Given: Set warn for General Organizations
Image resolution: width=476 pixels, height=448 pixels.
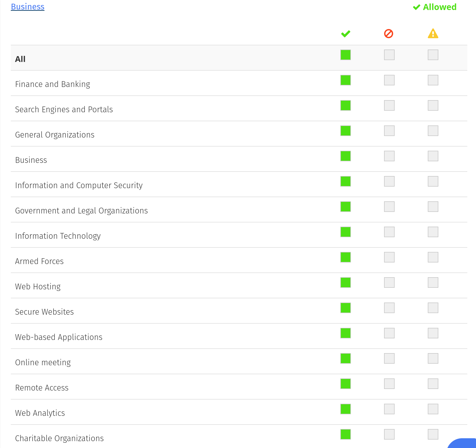Looking at the screenshot, I should pyautogui.click(x=433, y=131).
